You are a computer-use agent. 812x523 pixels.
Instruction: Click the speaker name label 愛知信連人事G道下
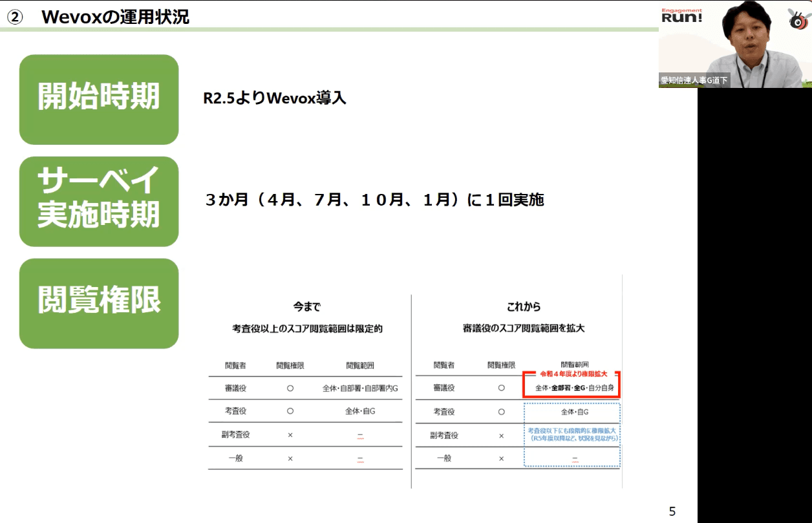(x=694, y=81)
